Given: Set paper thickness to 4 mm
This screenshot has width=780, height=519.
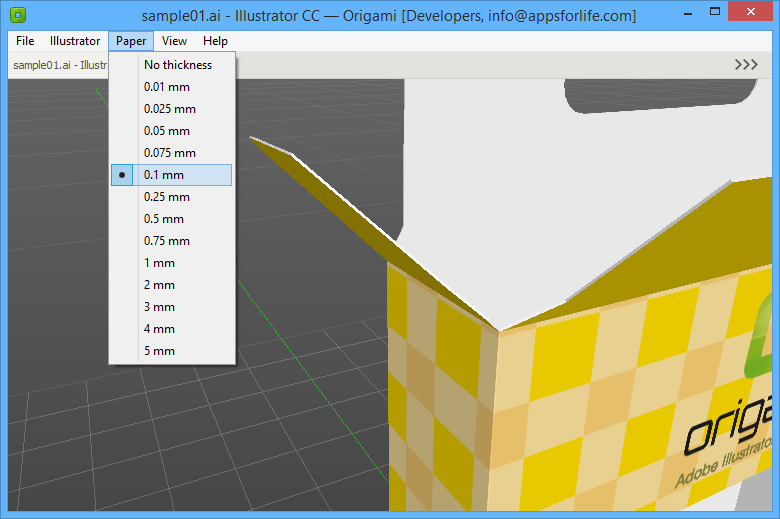Looking at the screenshot, I should [172, 329].
